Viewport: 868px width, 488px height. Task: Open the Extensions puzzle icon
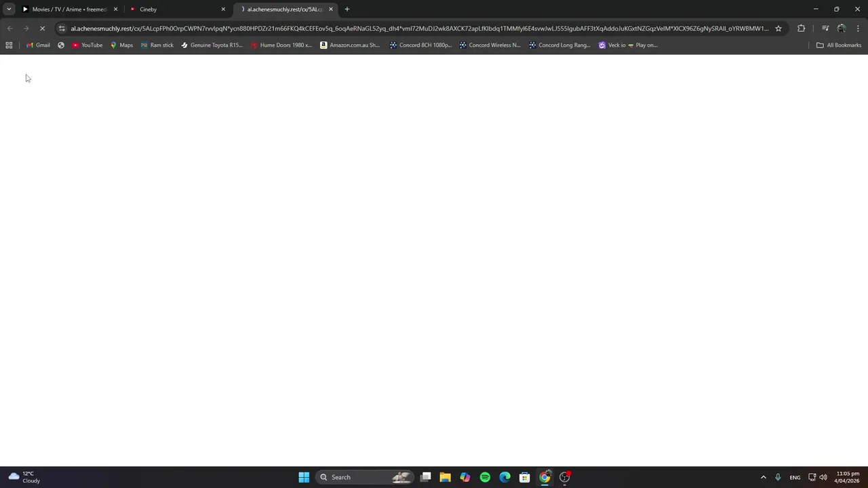tap(801, 28)
